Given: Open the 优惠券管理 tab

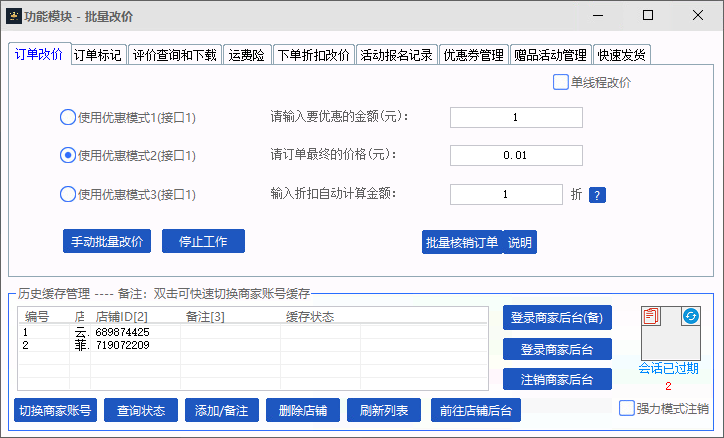Looking at the screenshot, I should (x=473, y=55).
